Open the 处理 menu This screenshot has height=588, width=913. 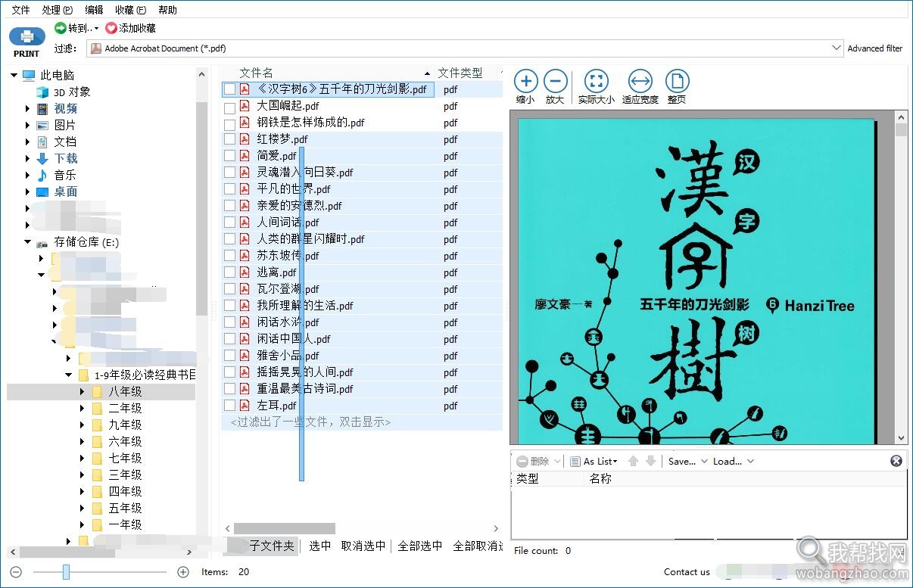pyautogui.click(x=58, y=10)
